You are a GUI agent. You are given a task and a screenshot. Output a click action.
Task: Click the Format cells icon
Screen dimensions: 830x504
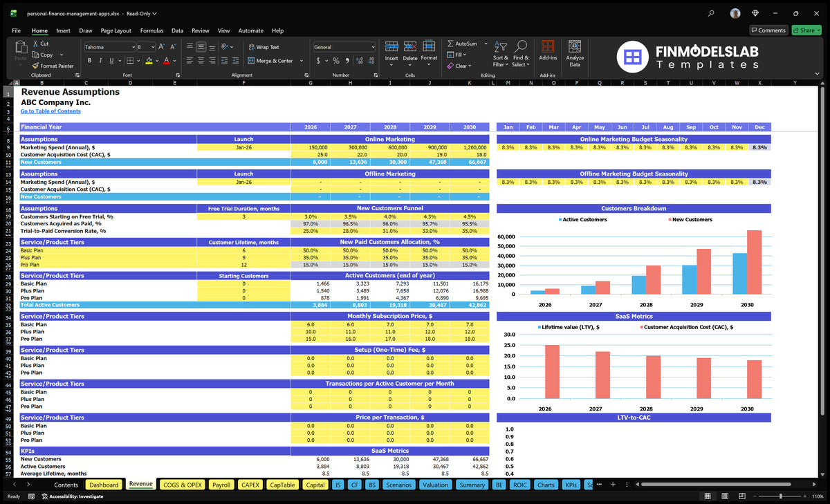(429, 46)
